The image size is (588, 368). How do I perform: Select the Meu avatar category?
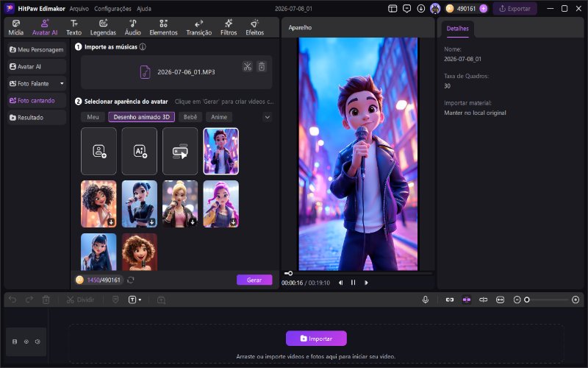[x=93, y=117]
